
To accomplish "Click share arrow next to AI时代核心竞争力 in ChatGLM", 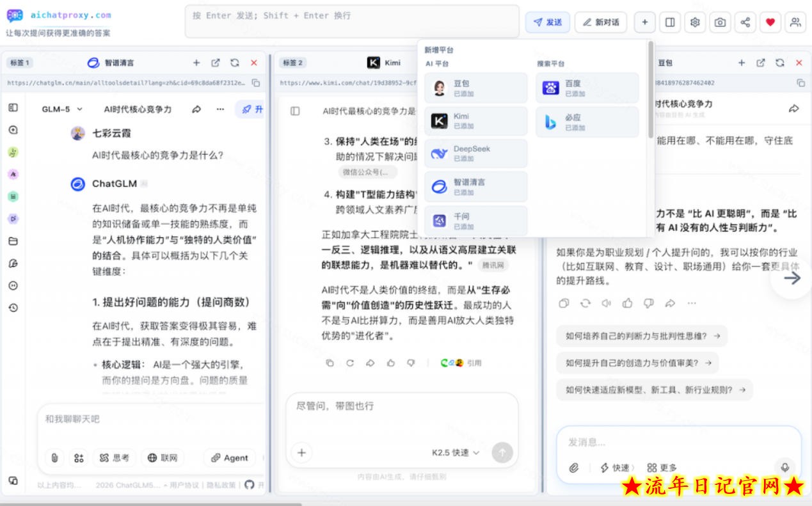I will 196,109.
